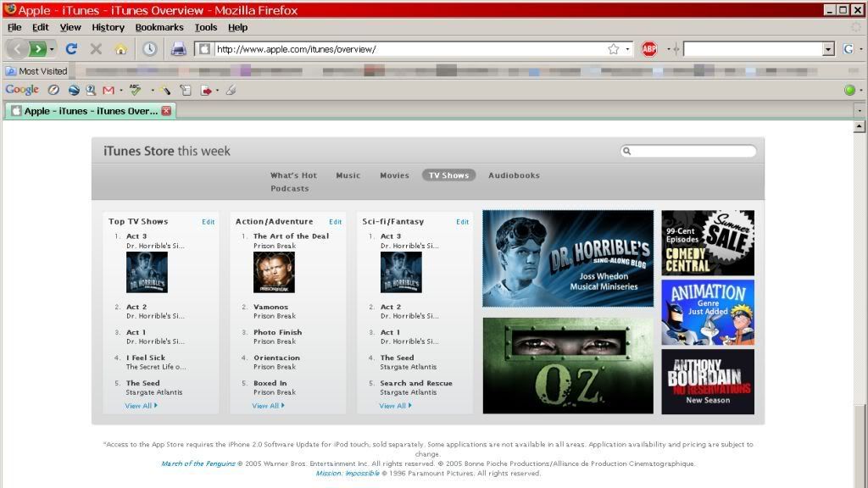This screenshot has height=488, width=868.
Task: Open the Bookmarks menu
Action: pyautogui.click(x=159, y=27)
